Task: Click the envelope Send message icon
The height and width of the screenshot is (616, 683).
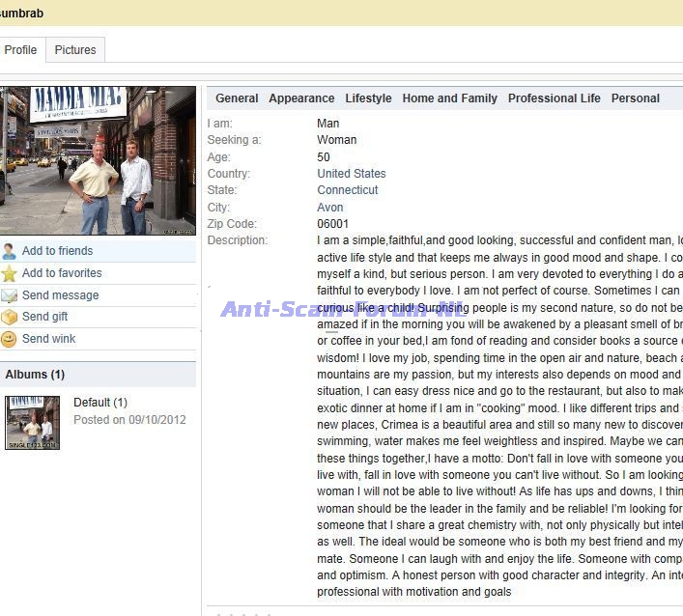Action: pos(10,295)
